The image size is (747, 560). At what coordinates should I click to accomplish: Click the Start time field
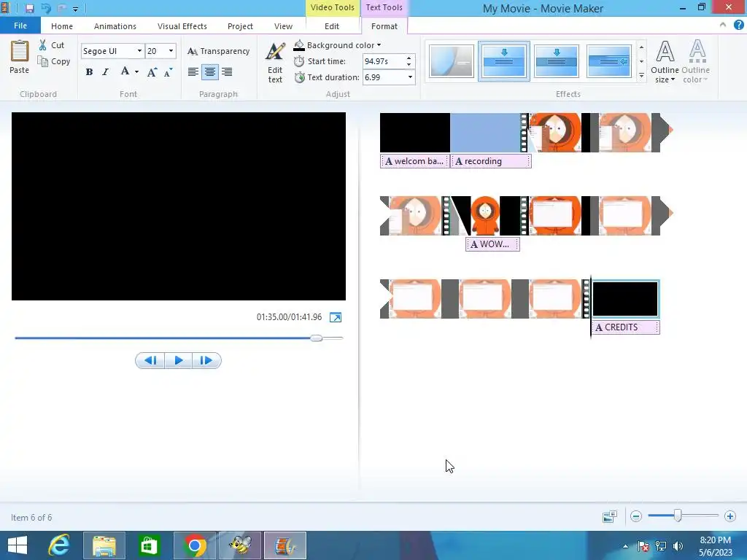click(x=384, y=61)
